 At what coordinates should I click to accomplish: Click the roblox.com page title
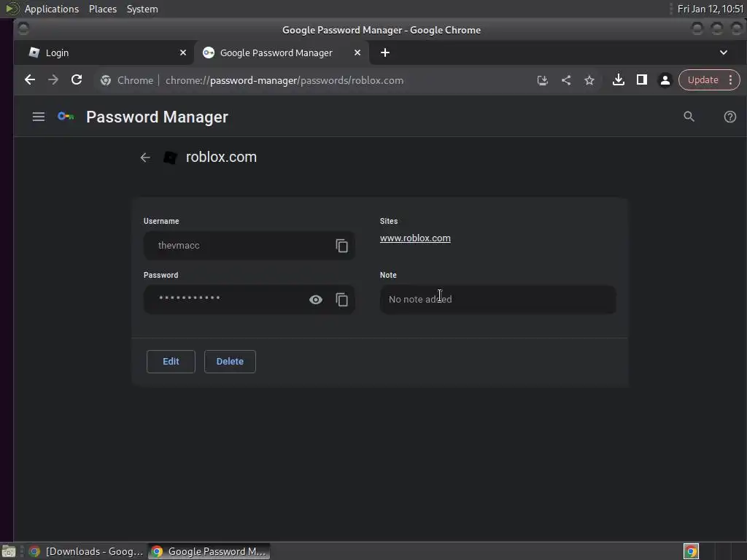point(221,157)
